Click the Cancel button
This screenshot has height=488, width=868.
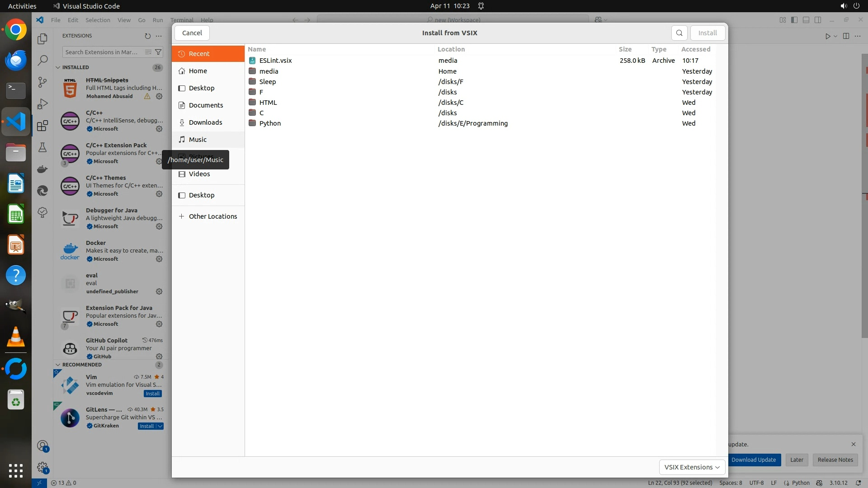click(x=192, y=33)
